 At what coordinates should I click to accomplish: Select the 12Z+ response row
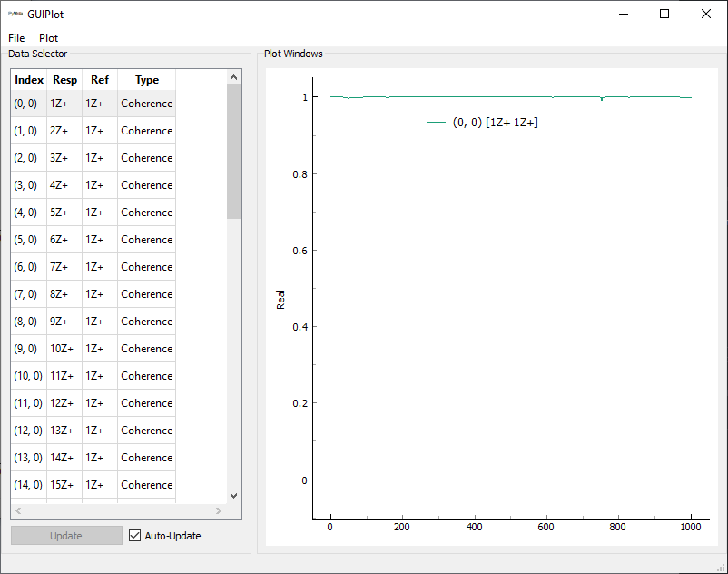[x=64, y=403]
